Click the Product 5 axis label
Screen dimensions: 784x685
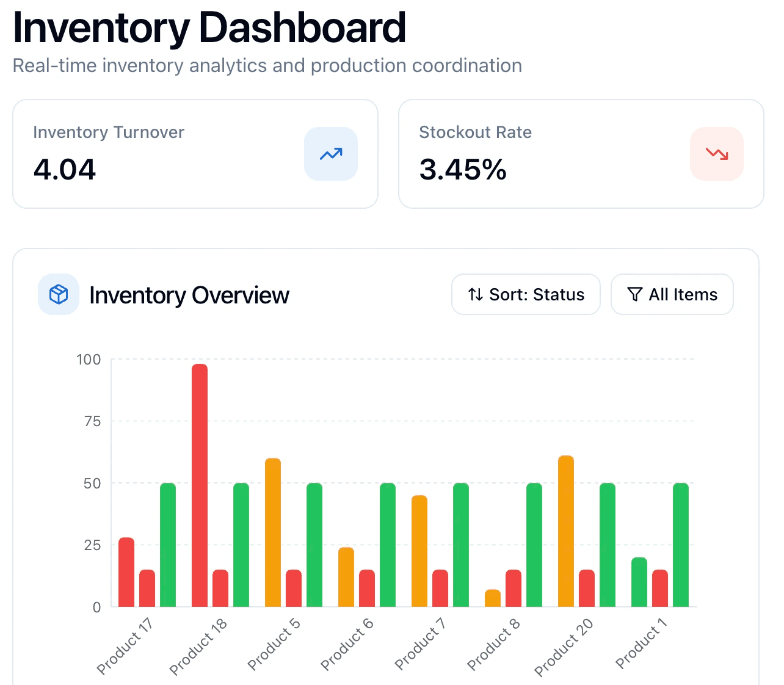click(274, 643)
